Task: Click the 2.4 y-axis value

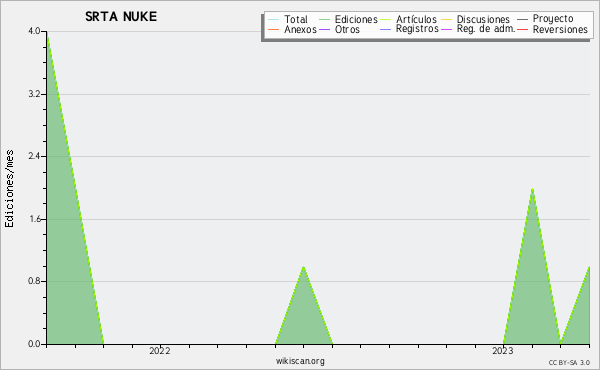Action: [34, 156]
